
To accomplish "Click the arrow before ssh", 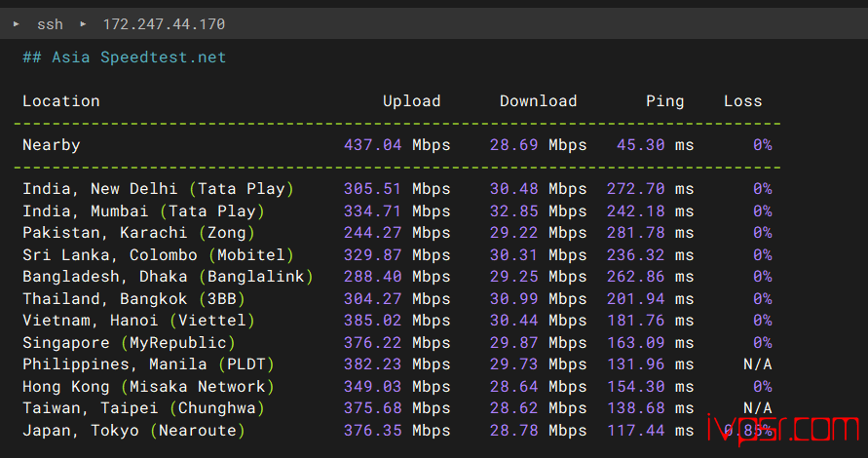I will tap(17, 23).
